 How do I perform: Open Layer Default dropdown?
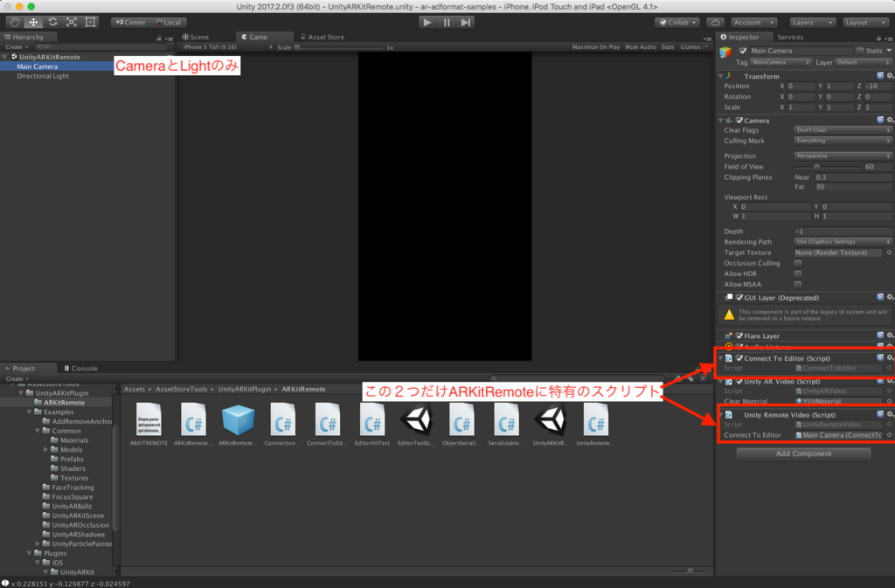coord(863,62)
